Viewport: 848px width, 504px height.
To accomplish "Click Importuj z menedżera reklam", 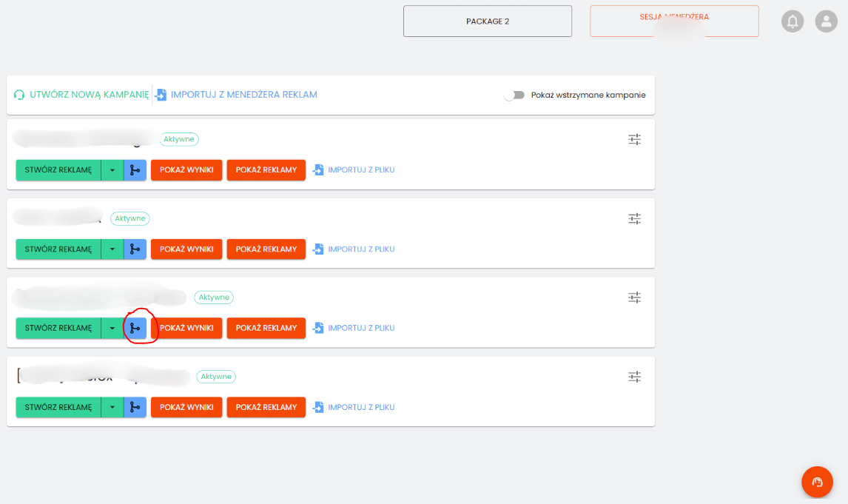I will (x=236, y=95).
